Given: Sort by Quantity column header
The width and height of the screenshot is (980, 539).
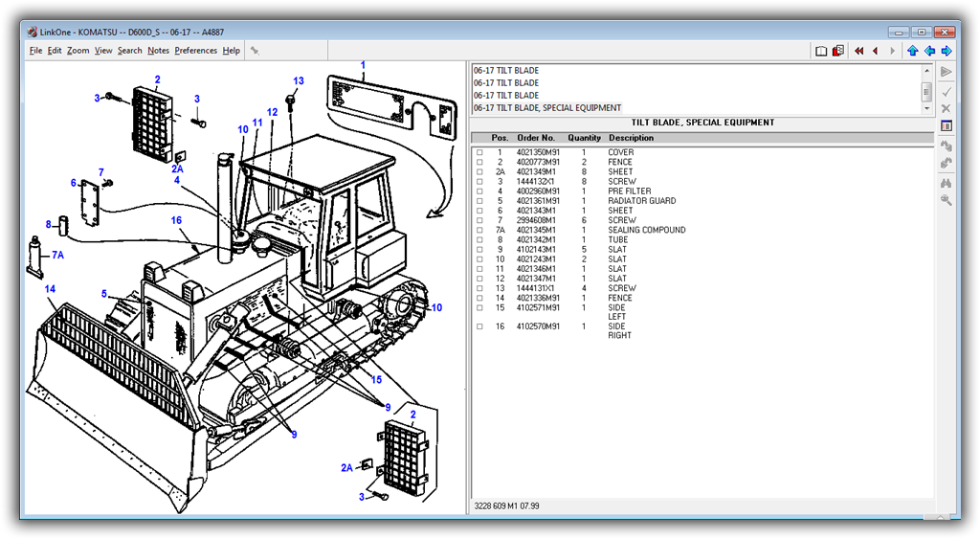Looking at the screenshot, I should (584, 138).
